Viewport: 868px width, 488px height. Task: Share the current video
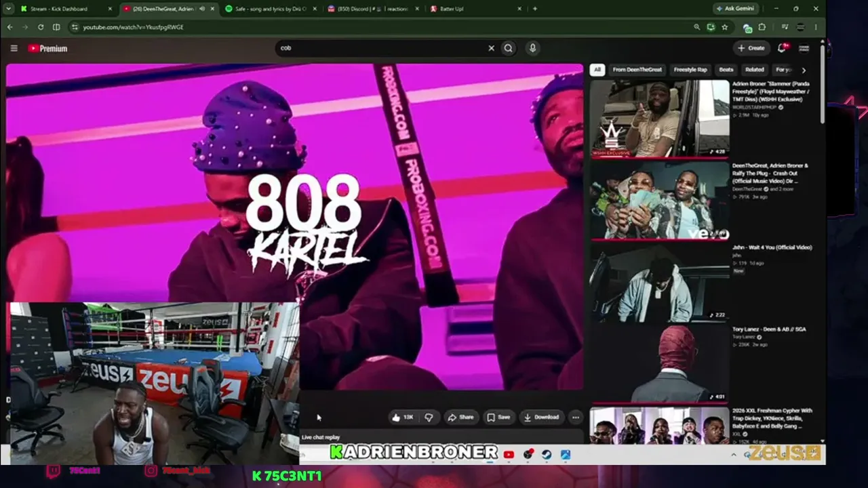(x=461, y=418)
